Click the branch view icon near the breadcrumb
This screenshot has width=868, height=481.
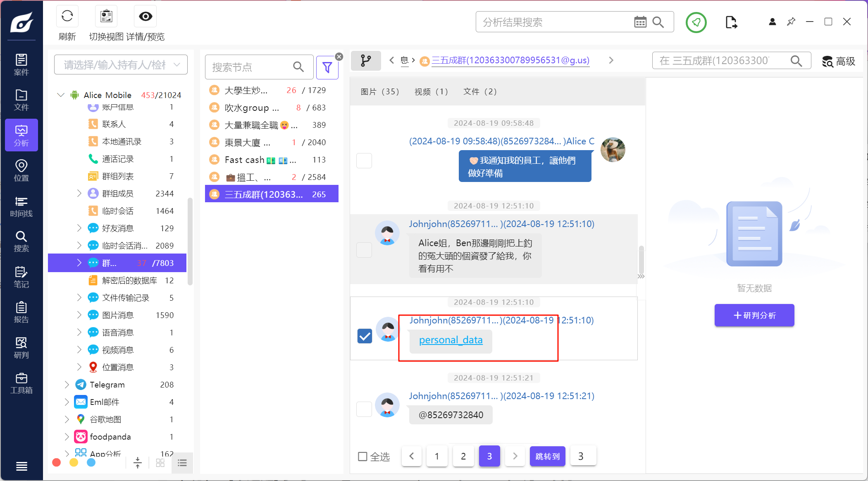pyautogui.click(x=366, y=61)
